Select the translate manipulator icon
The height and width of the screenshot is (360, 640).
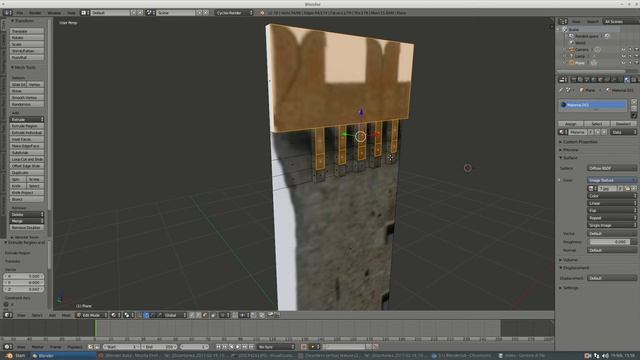(146, 315)
